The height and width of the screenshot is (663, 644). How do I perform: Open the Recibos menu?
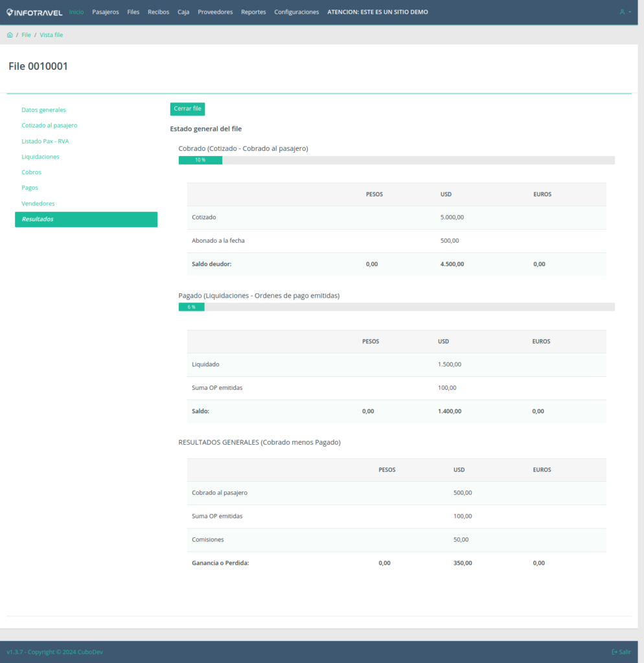[158, 12]
